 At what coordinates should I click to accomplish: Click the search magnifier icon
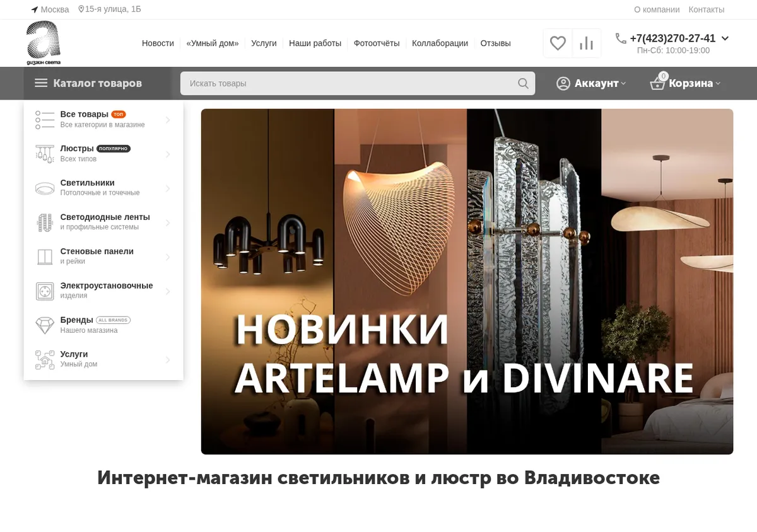pyautogui.click(x=523, y=83)
